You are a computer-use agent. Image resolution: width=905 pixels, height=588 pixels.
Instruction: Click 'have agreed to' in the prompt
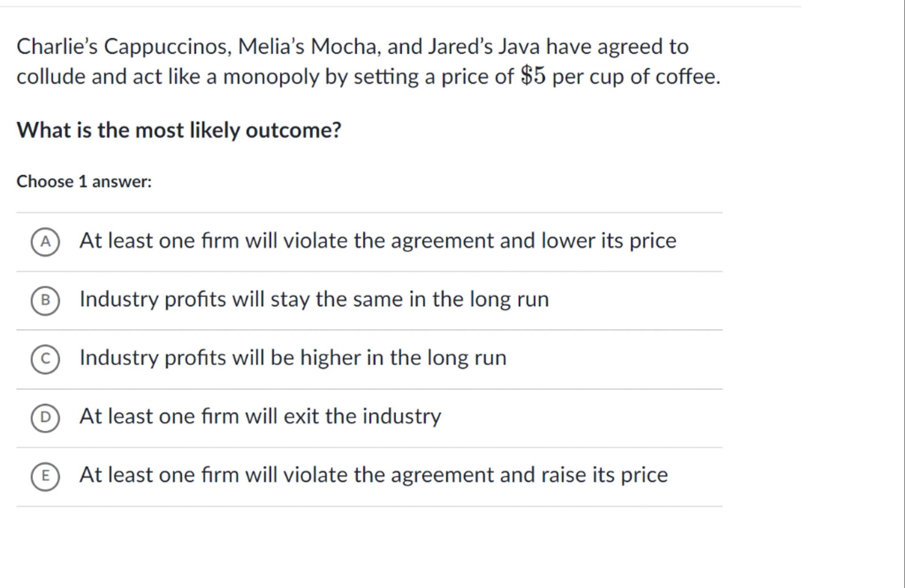[x=617, y=47]
